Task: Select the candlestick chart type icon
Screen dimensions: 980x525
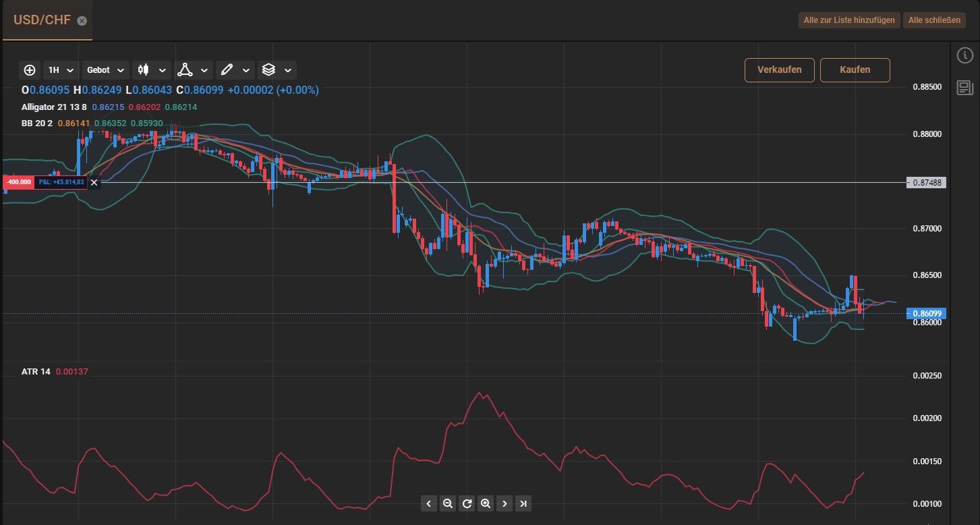Action: coord(143,70)
